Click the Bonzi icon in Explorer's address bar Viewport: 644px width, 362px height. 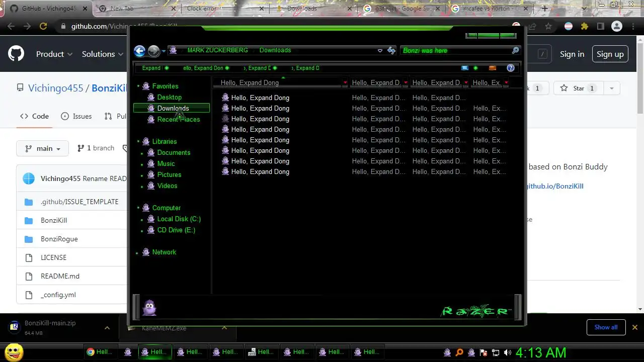[173, 50]
